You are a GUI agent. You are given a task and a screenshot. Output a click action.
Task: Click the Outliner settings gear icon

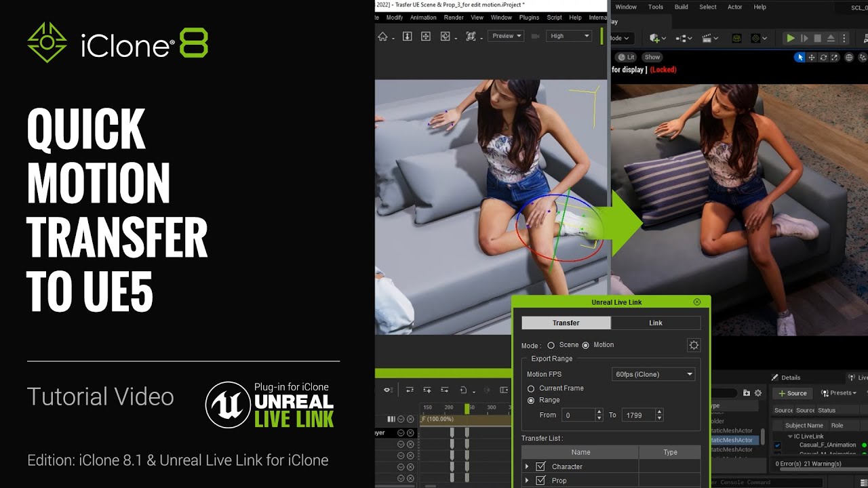[x=758, y=392]
